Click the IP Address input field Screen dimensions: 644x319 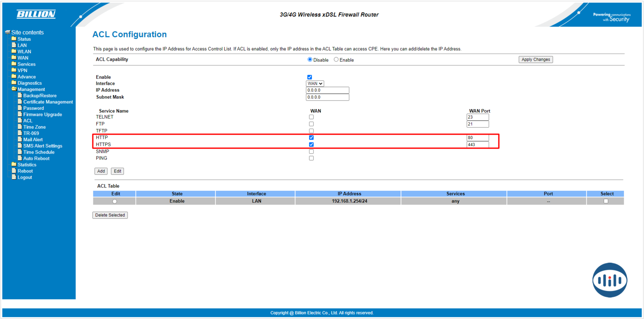327,91
